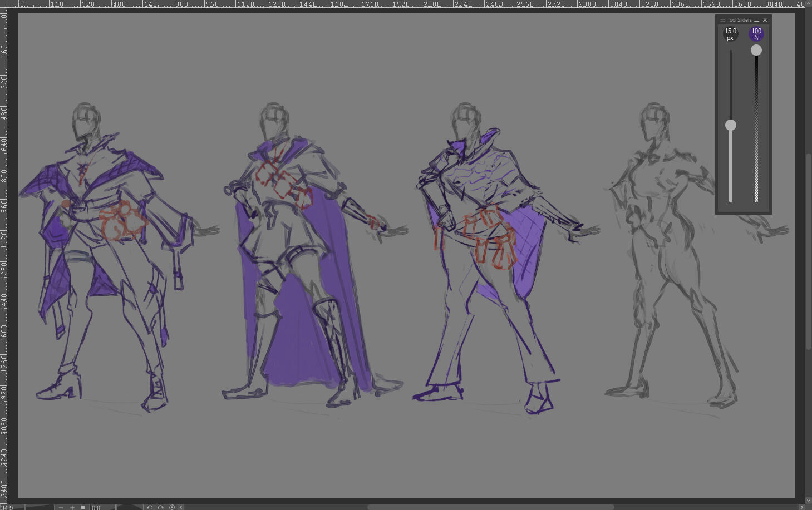Click the vertical scrollbar thumb
Image resolution: width=812 pixels, height=510 pixels.
(809, 251)
